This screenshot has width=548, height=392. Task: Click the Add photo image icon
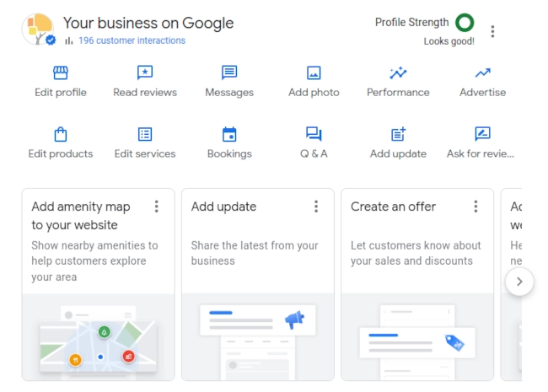point(314,73)
